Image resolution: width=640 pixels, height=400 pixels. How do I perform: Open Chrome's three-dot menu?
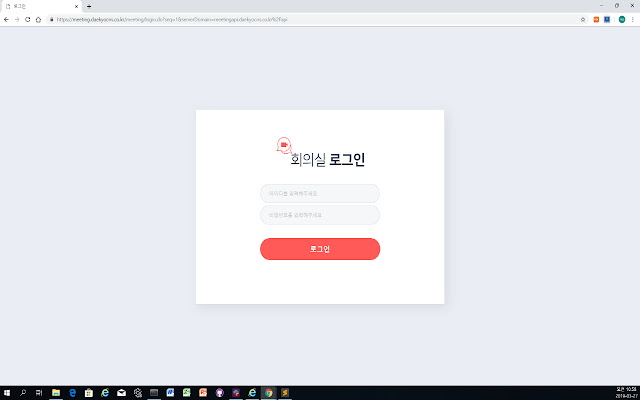(633, 19)
